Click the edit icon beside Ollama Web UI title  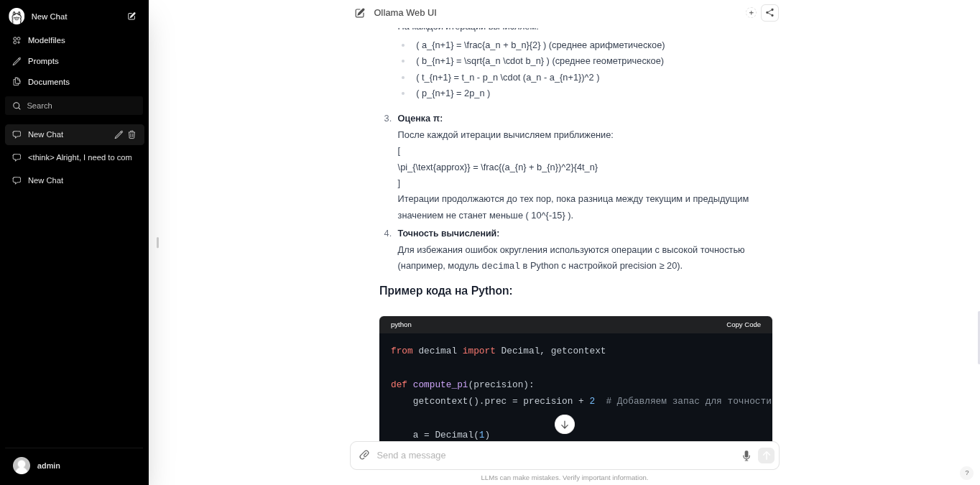pos(360,13)
